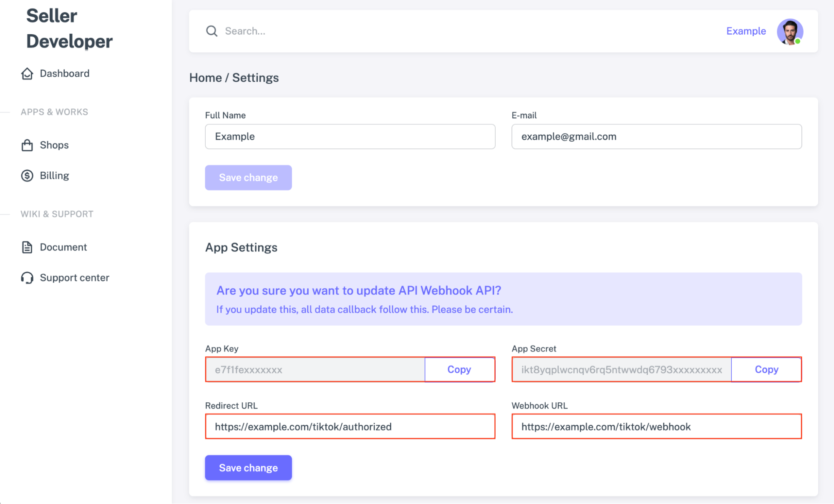Viewport: 834px width, 504px height.
Task: Click the search magnifier icon
Action: [x=212, y=31]
